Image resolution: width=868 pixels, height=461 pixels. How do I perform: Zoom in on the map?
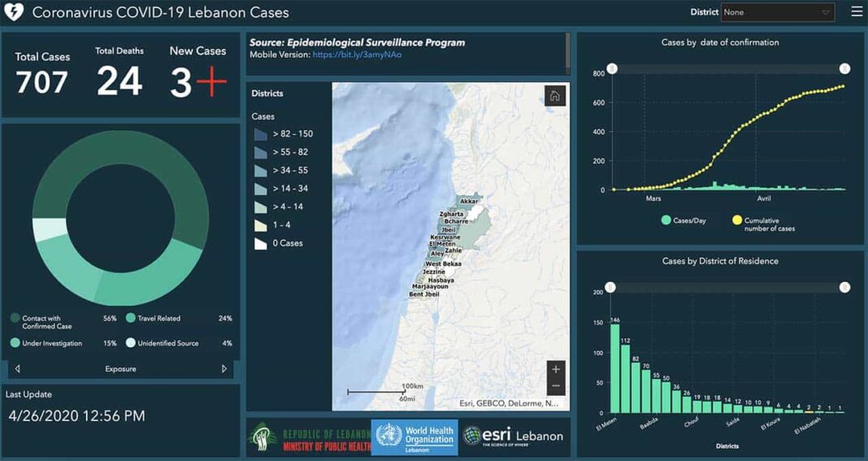[x=556, y=369]
